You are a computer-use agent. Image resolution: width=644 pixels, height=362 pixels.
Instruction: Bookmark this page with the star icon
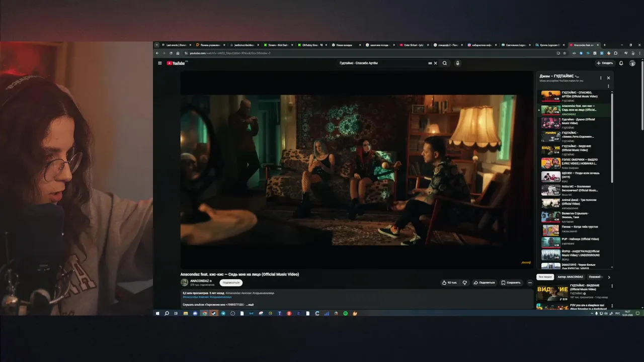565,53
